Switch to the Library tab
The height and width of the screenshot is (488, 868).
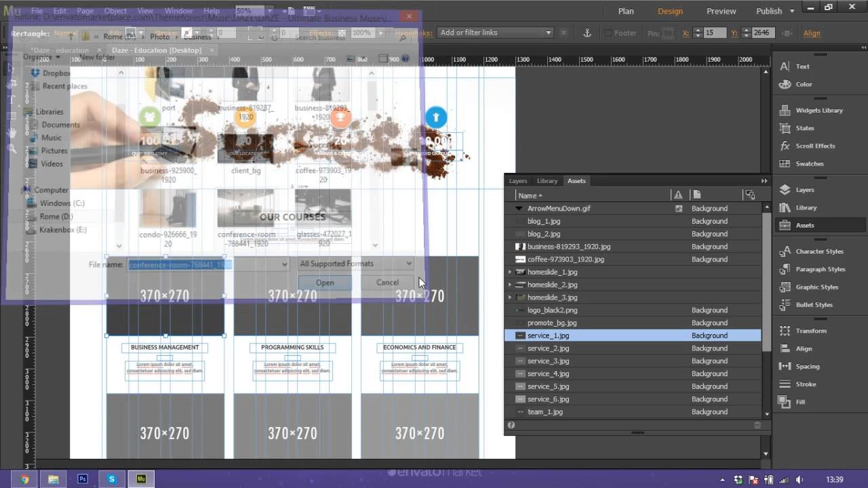tap(547, 181)
